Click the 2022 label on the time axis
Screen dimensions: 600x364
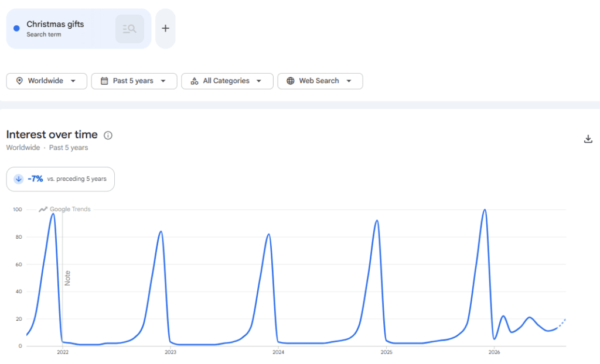[x=63, y=352]
